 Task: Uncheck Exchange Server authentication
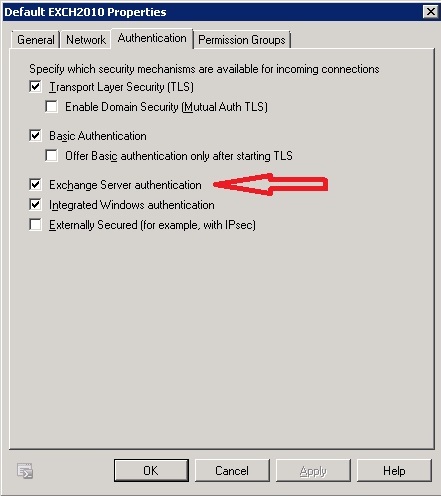[35, 185]
